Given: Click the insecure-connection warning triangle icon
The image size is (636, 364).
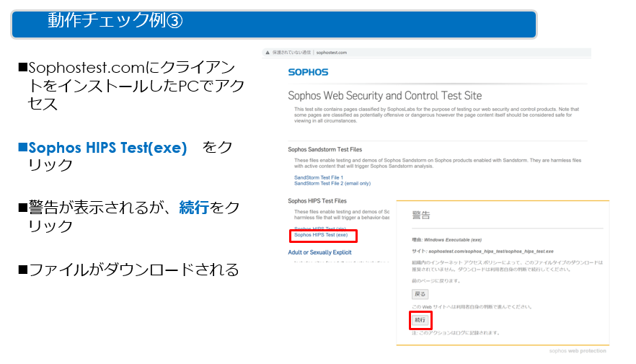Looking at the screenshot, I should [x=268, y=53].
